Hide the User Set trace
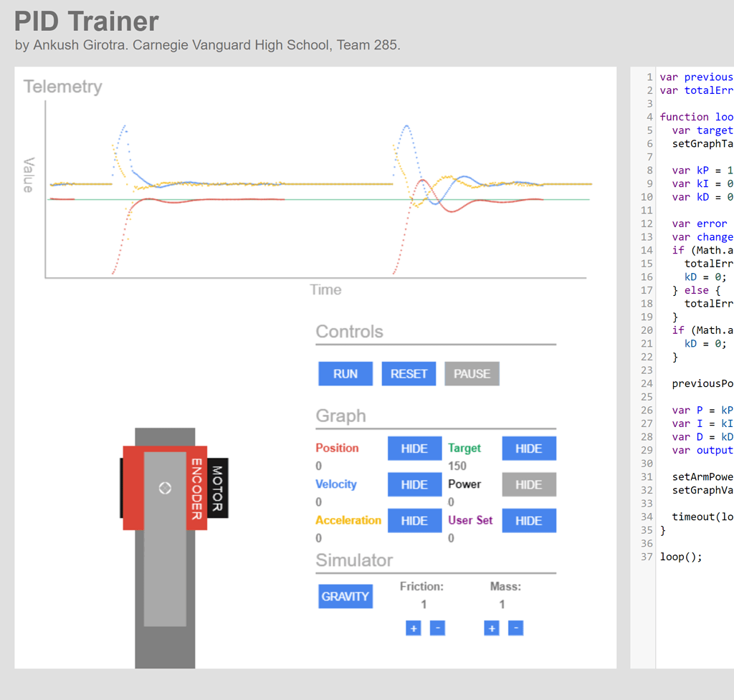 coord(529,520)
